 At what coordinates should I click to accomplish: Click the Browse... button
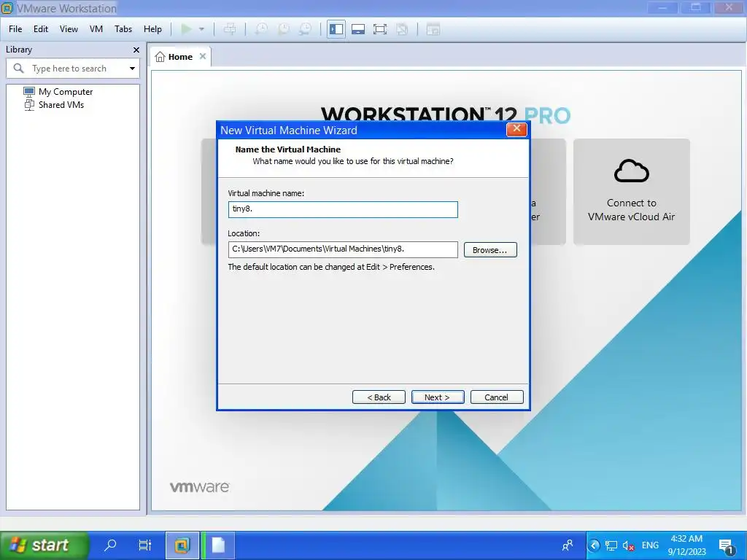click(x=490, y=250)
